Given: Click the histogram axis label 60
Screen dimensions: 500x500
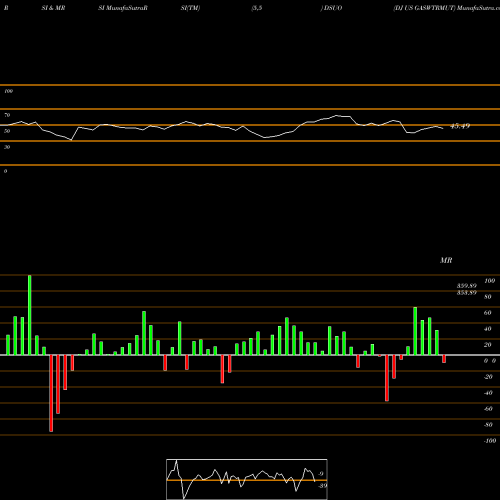Looking at the screenshot, I should [x=487, y=313].
